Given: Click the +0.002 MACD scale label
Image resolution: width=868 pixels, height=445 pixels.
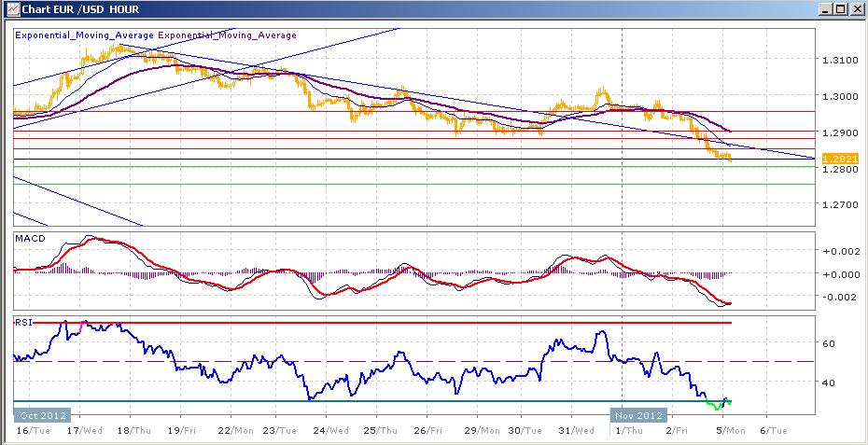Looking at the screenshot, I should pyautogui.click(x=839, y=252).
